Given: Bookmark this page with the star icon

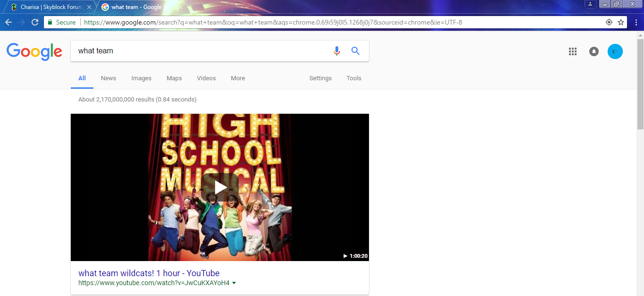Looking at the screenshot, I should coord(621,22).
